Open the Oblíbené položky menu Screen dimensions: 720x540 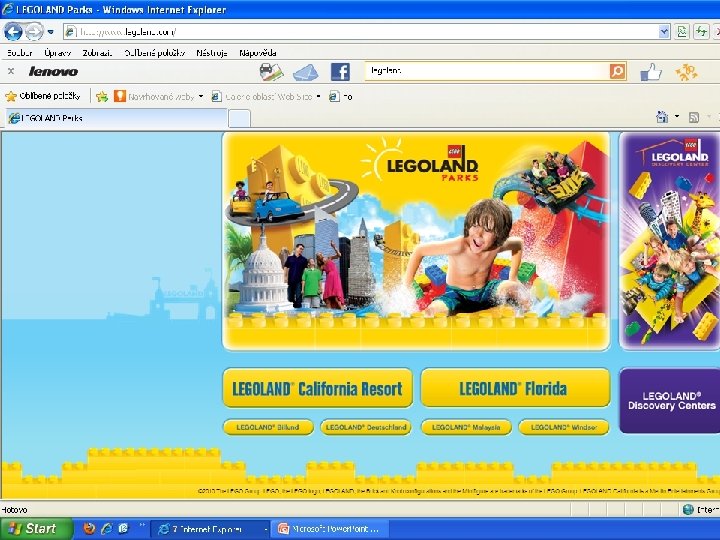coord(155,53)
